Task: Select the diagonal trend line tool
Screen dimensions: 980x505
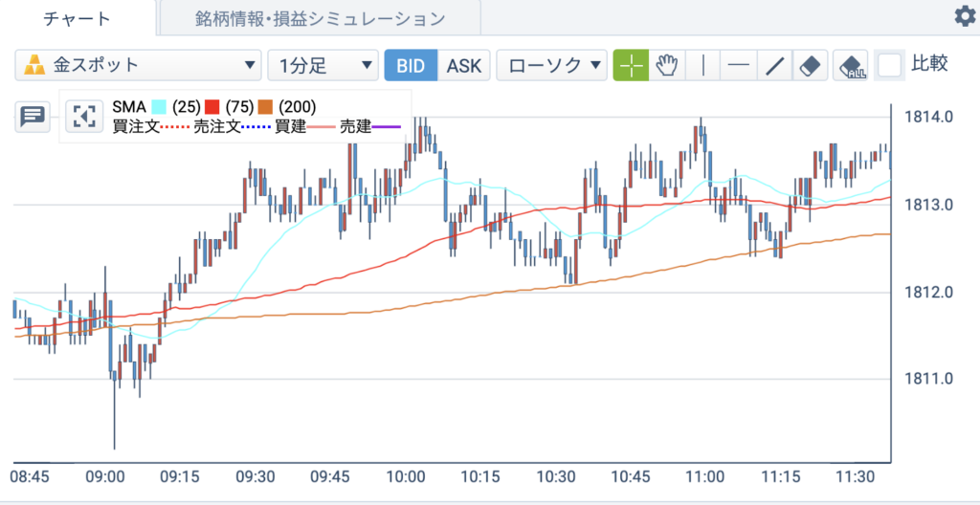Action: pyautogui.click(x=775, y=66)
